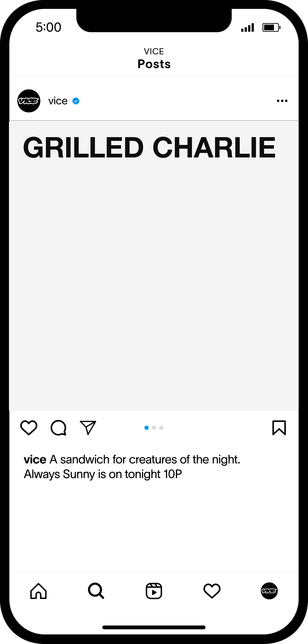This screenshot has height=644, width=308.
Task: Open the Search tab
Action: pos(96,591)
